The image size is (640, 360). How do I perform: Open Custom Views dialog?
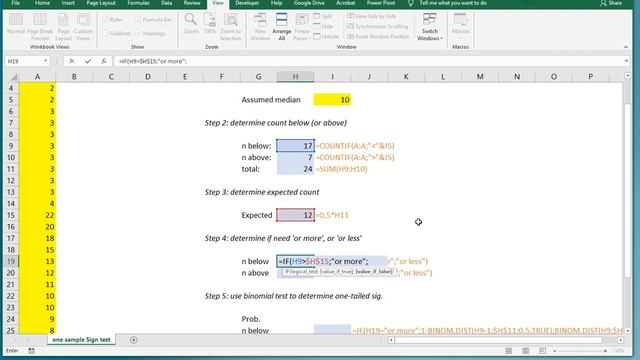83,27
